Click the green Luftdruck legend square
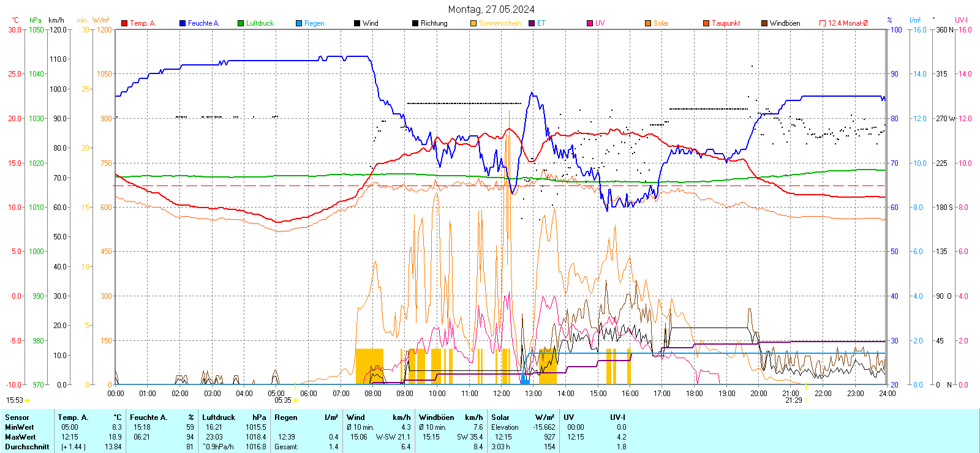Image resolution: width=980 pixels, height=453 pixels. pyautogui.click(x=241, y=23)
